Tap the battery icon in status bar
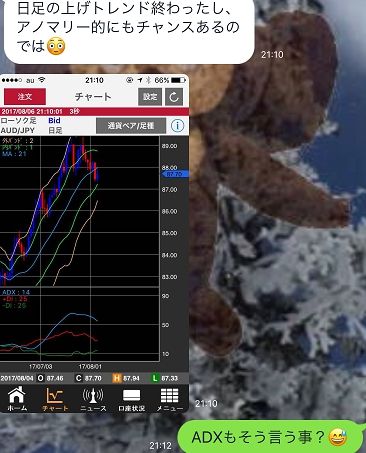The width and height of the screenshot is (366, 453). (178, 80)
